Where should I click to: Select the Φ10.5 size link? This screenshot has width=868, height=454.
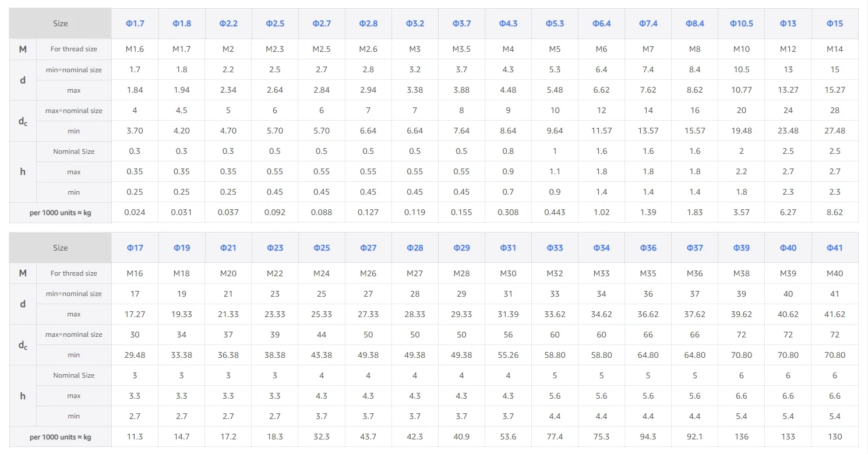742,23
